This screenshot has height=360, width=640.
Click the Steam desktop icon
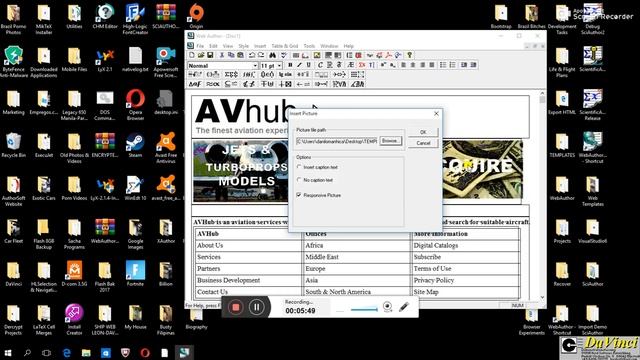point(135,146)
